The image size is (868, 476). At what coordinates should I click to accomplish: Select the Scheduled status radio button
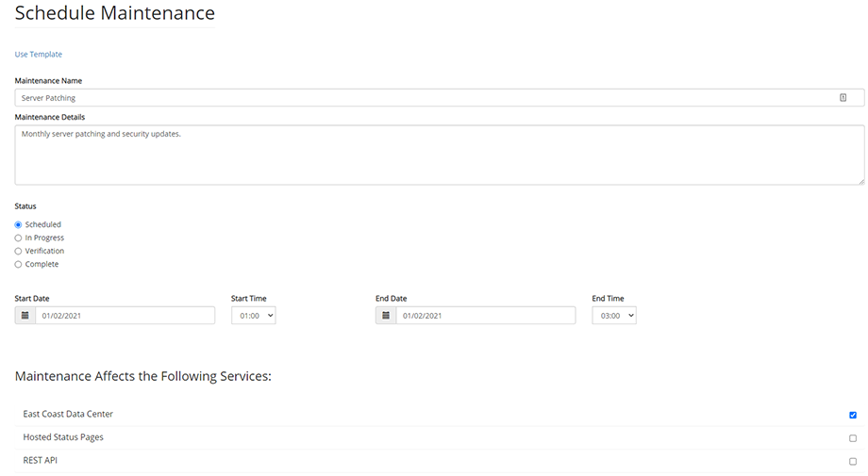tap(18, 225)
